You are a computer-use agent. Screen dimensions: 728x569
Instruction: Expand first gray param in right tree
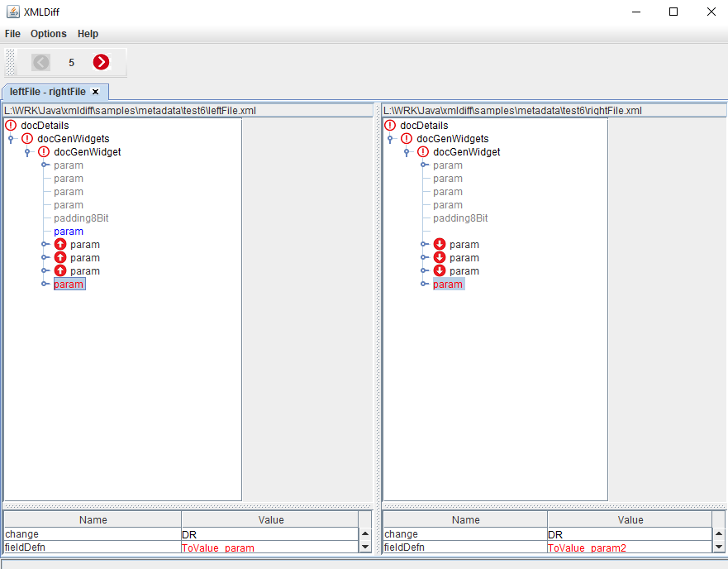click(424, 165)
